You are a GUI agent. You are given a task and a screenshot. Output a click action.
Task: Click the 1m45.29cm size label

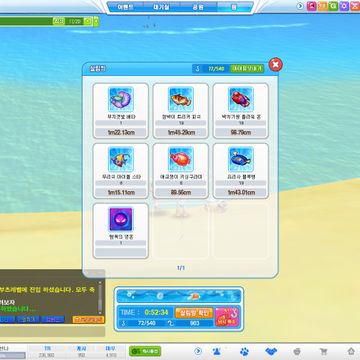pyautogui.click(x=181, y=132)
